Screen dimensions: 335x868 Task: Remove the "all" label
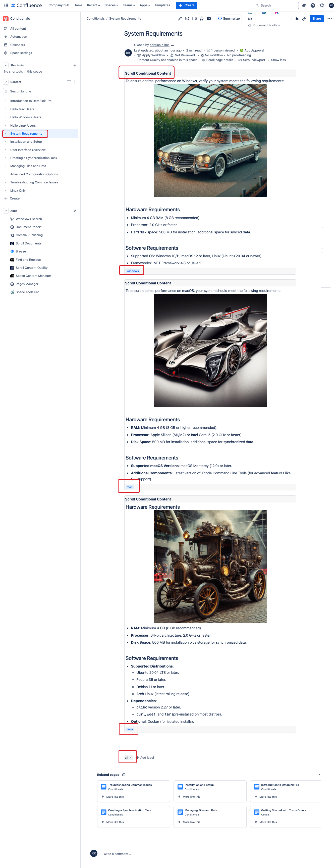click(131, 757)
